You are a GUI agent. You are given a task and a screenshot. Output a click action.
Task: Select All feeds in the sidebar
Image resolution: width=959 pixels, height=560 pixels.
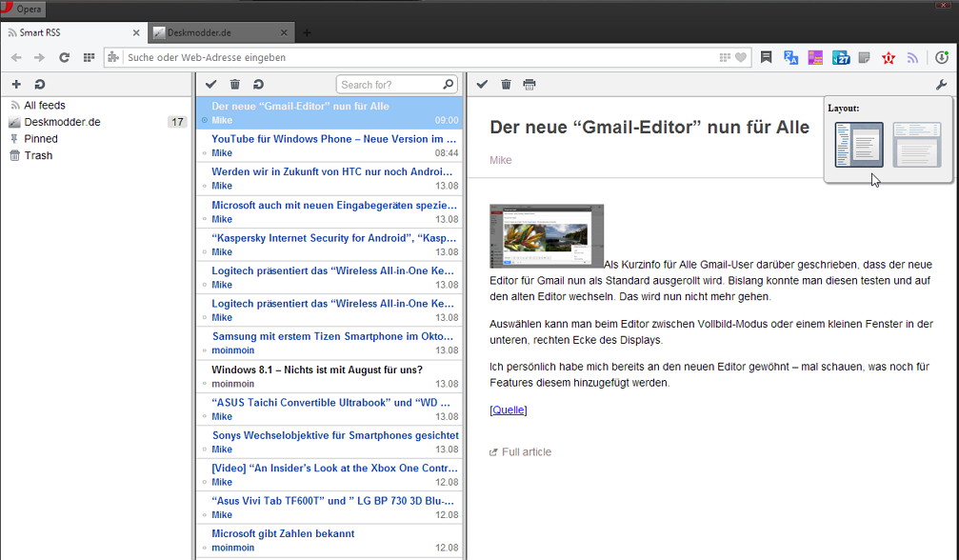tap(45, 105)
